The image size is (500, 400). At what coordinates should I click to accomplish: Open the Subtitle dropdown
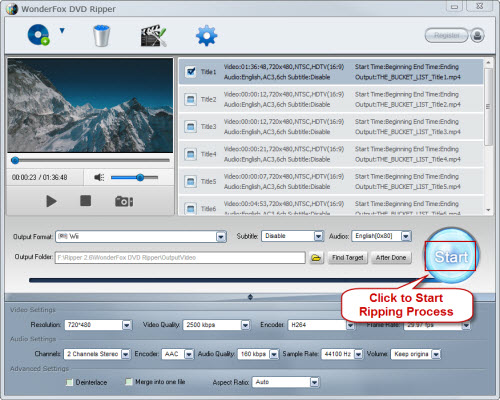tap(319, 236)
